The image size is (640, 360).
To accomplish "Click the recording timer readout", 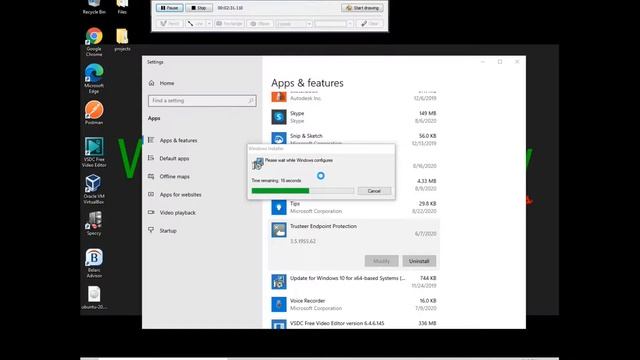I will 230,8.
